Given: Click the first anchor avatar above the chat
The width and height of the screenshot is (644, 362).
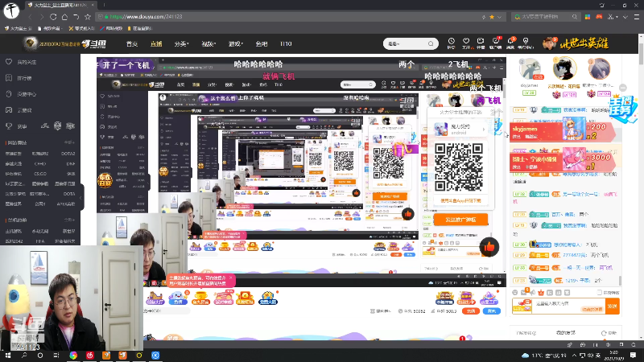Looking at the screenshot, I should 530,68.
